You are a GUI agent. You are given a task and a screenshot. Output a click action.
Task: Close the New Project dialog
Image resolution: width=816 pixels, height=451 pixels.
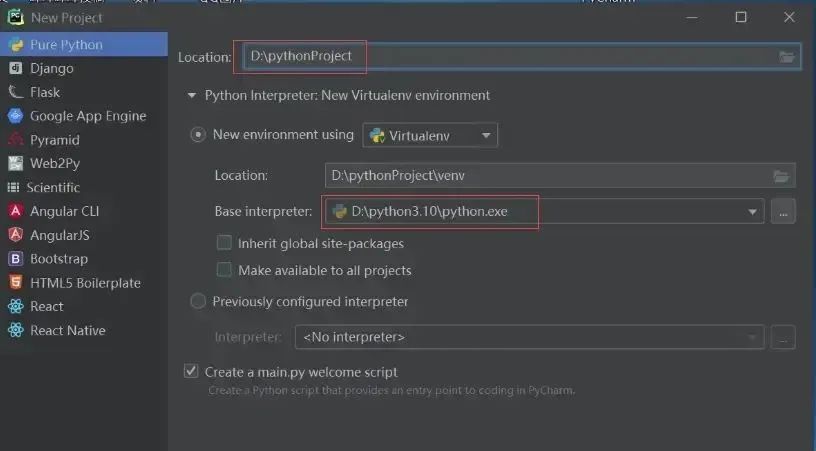(x=789, y=17)
